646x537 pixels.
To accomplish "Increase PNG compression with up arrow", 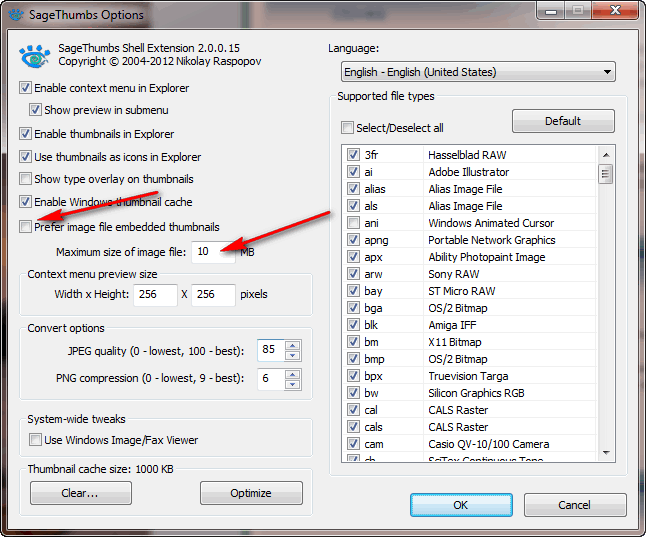I will pos(293,374).
